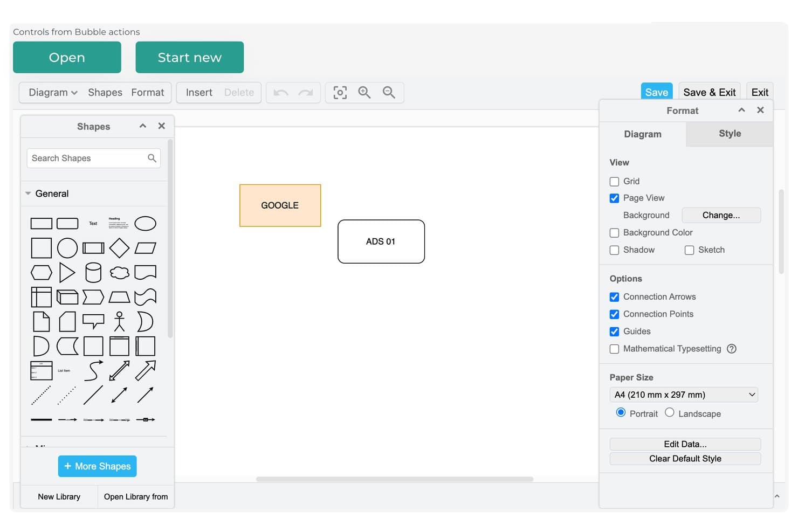Click the green Start new button
The image size is (798, 532).
pyautogui.click(x=190, y=57)
